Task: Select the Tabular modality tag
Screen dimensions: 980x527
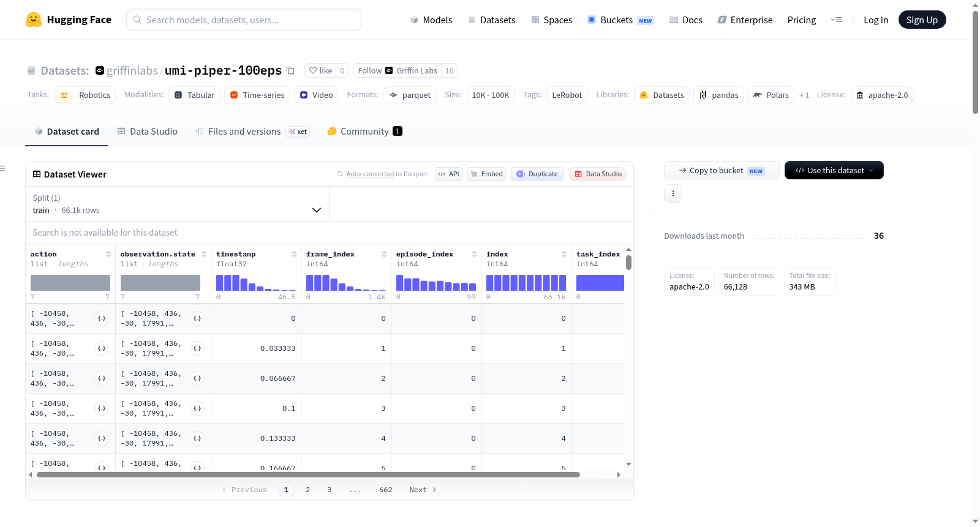Action: point(195,95)
